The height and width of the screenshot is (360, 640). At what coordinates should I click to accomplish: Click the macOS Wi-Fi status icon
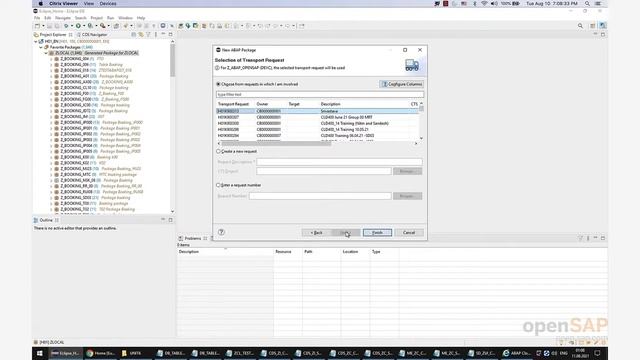[484, 3]
